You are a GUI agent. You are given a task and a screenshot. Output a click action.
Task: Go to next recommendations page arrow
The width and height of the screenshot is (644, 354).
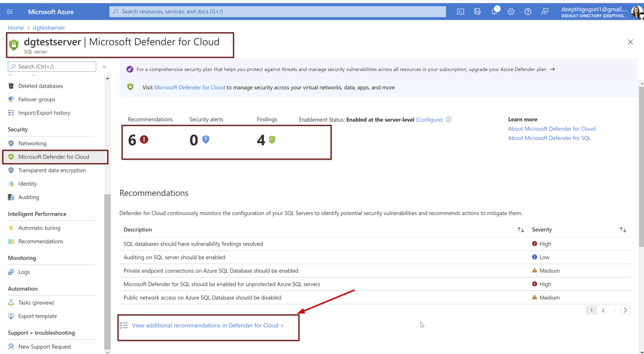pyautogui.click(x=625, y=310)
